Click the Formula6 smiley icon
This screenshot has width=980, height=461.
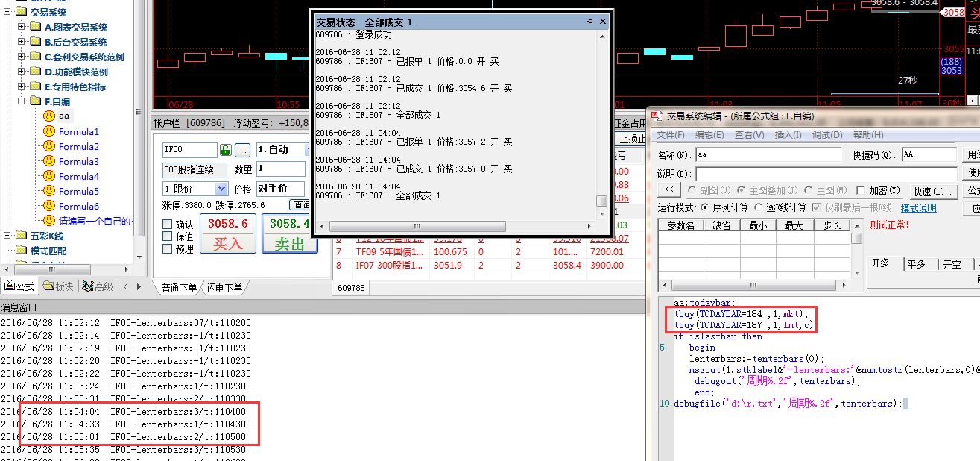point(48,206)
